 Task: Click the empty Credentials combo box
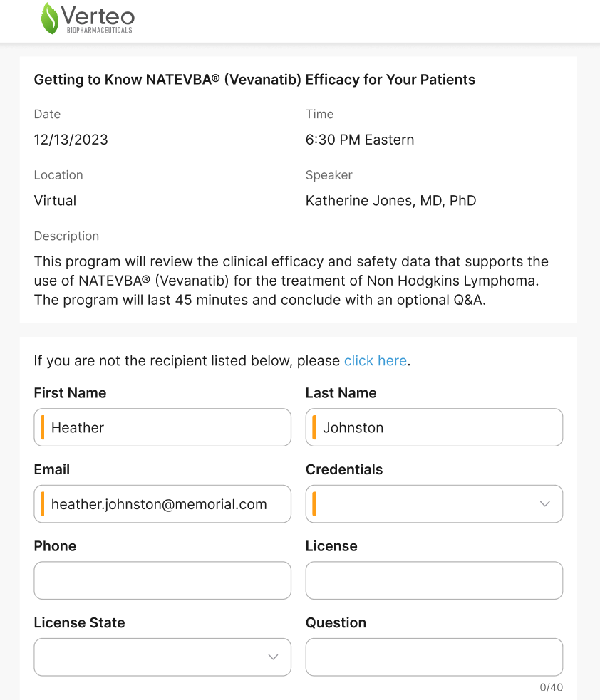click(428, 504)
